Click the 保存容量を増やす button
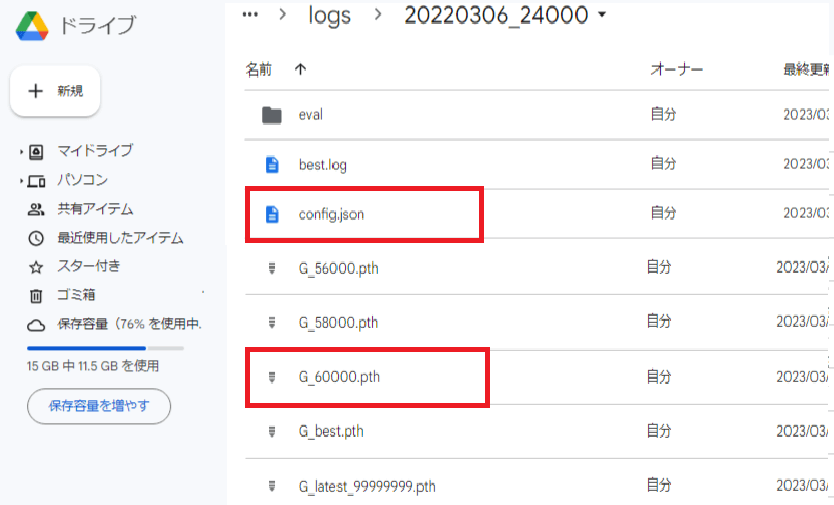This screenshot has width=834, height=505. click(x=98, y=406)
